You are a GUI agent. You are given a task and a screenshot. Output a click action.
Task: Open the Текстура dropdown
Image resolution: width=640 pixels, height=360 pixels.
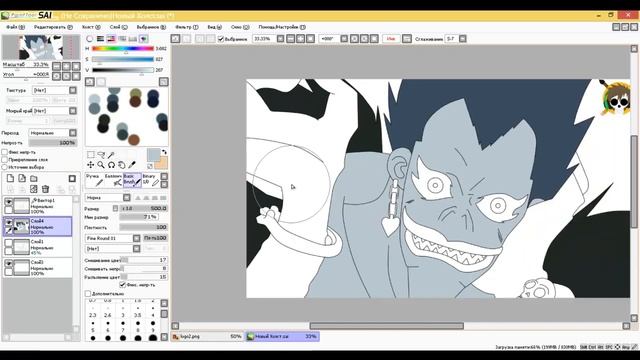(73, 90)
